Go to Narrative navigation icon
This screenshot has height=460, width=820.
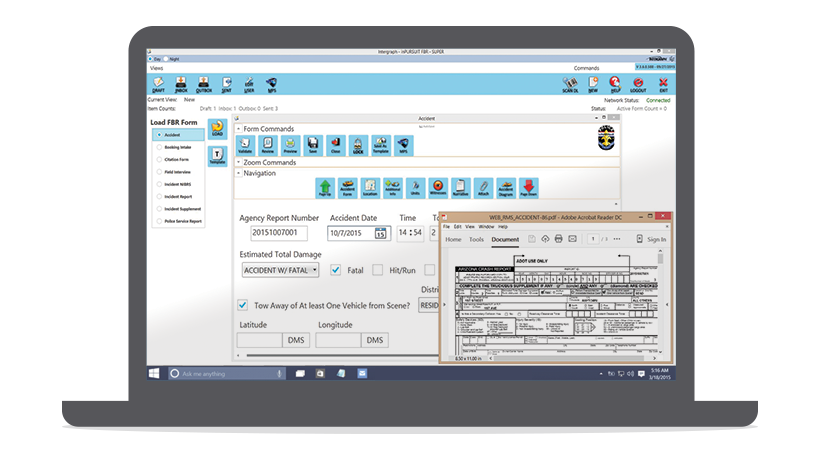[x=460, y=188]
